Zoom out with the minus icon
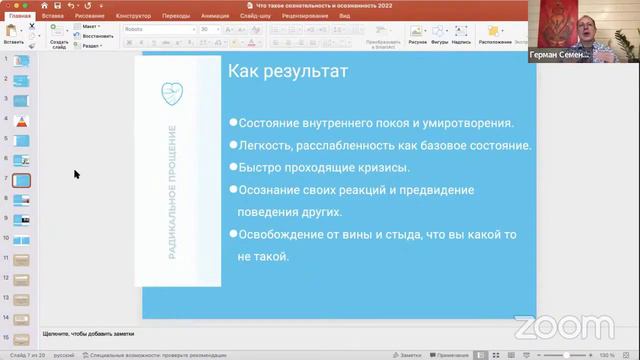 click(x=539, y=355)
